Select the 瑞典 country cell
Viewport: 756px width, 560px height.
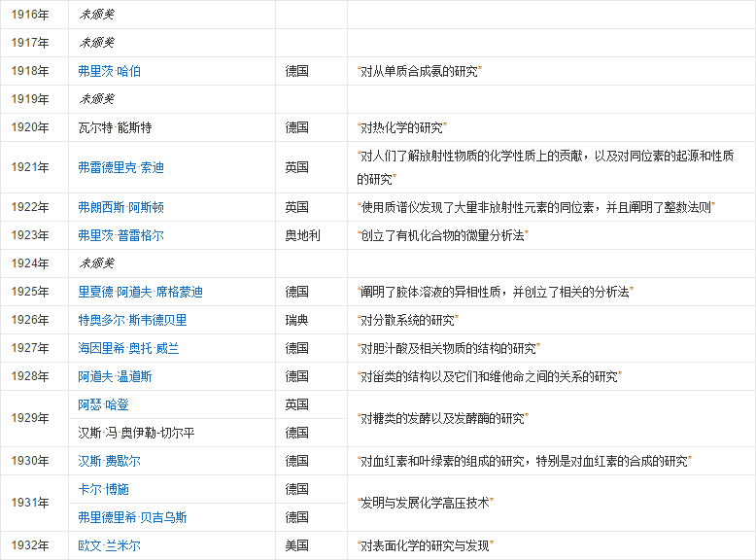tap(296, 320)
